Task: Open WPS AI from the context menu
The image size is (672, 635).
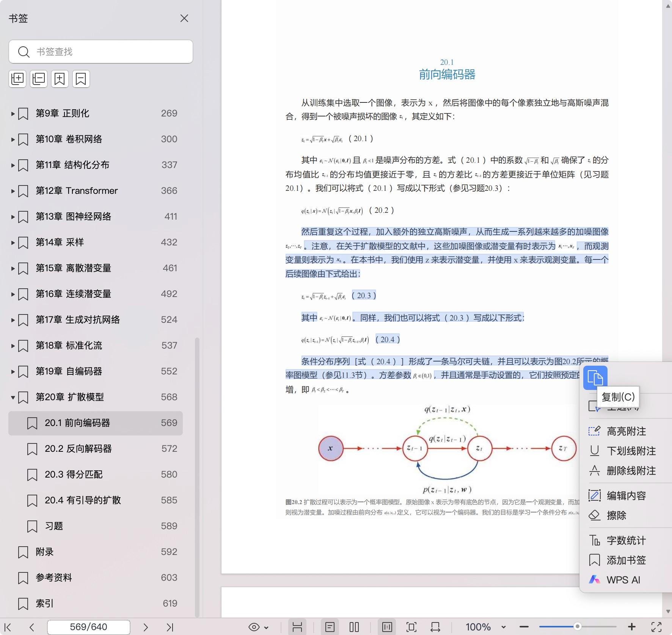Action: [x=623, y=580]
